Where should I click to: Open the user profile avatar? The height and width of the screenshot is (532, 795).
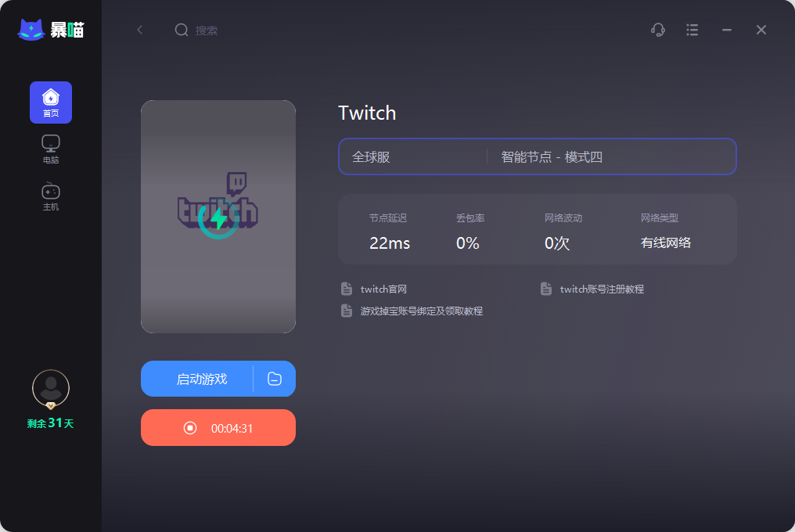[x=51, y=388]
